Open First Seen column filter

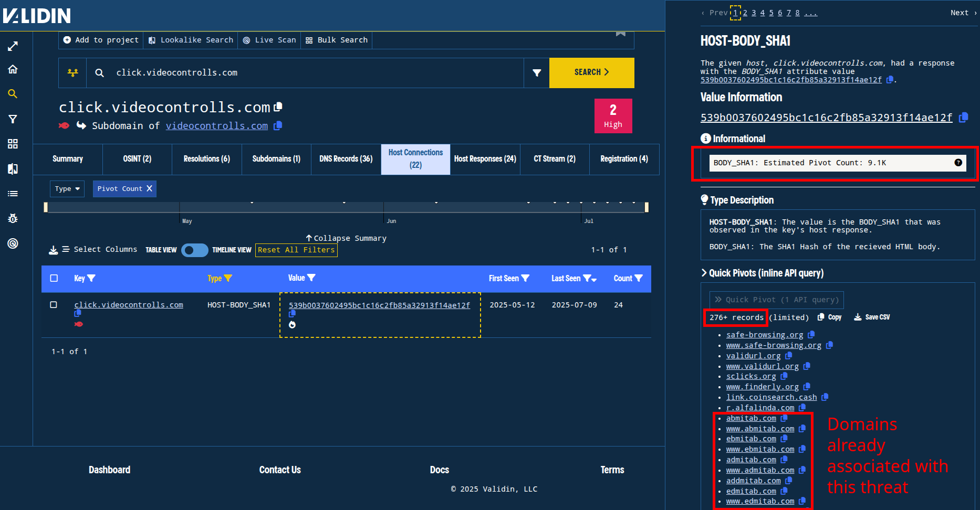pyautogui.click(x=525, y=279)
